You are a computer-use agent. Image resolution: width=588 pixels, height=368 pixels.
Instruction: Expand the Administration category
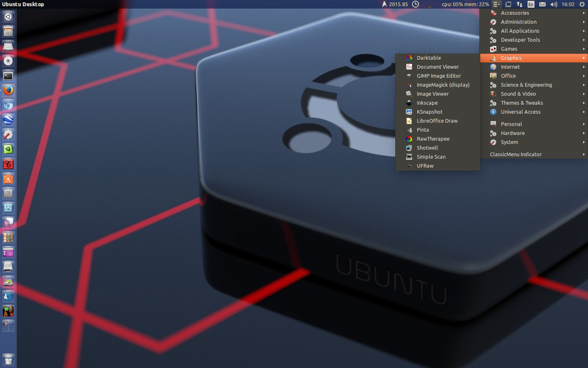(x=534, y=22)
